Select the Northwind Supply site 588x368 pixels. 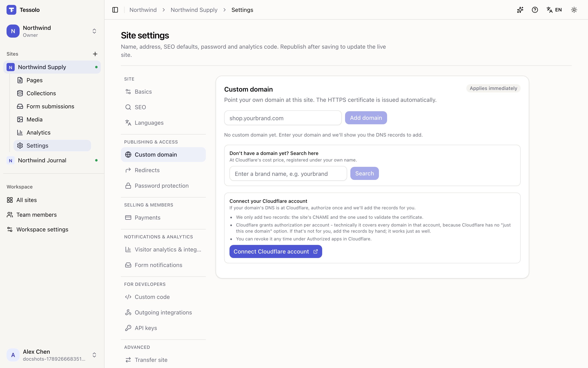52,67
